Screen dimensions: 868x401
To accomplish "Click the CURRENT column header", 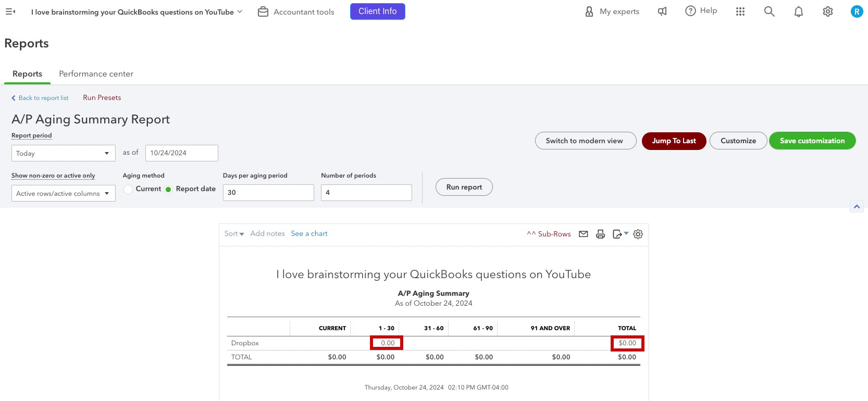I will [332, 328].
